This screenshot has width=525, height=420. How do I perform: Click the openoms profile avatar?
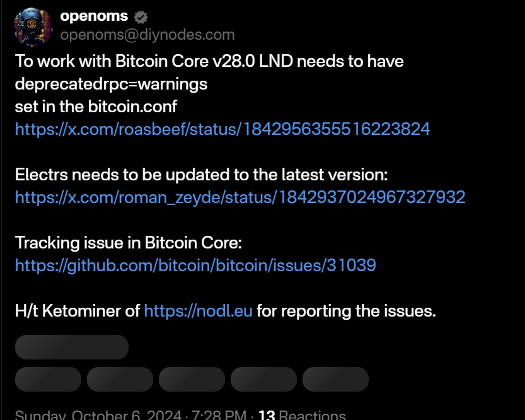tap(32, 26)
